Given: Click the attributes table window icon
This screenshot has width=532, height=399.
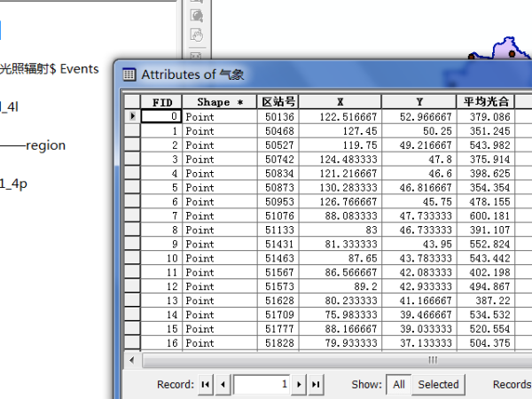Looking at the screenshot, I should tap(129, 74).
